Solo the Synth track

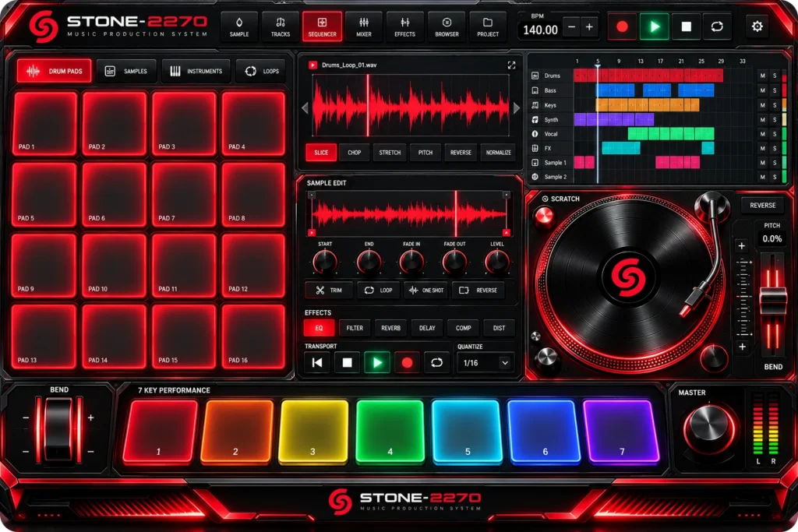(775, 119)
